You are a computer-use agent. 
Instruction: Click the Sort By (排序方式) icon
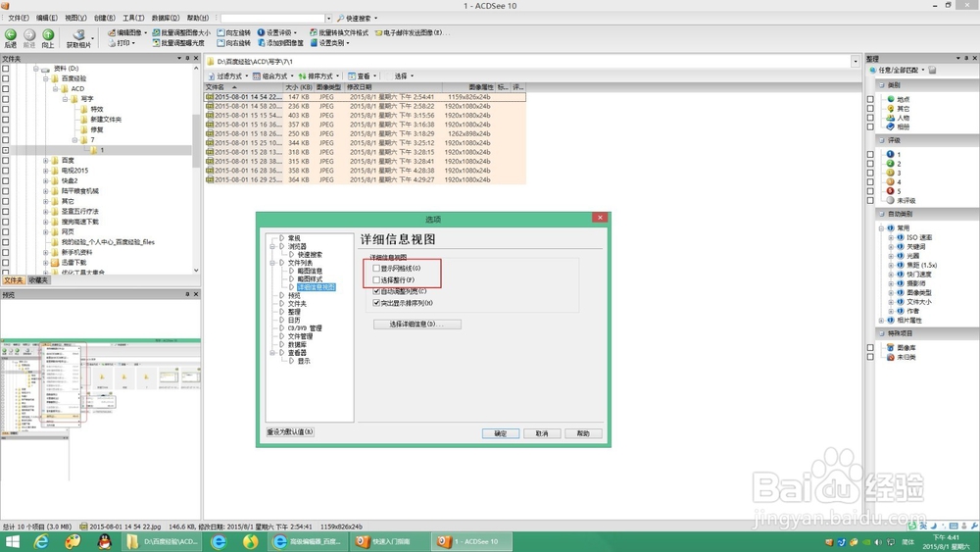(302, 76)
